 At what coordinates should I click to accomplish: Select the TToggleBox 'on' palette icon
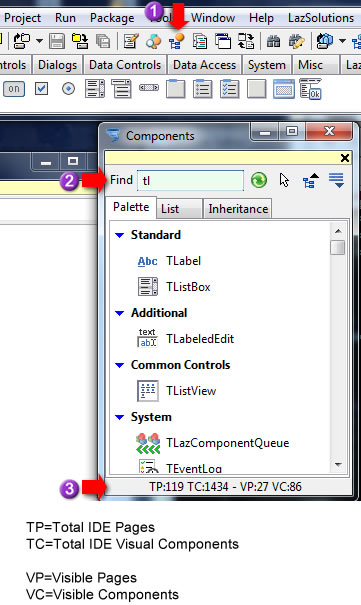coord(14,89)
